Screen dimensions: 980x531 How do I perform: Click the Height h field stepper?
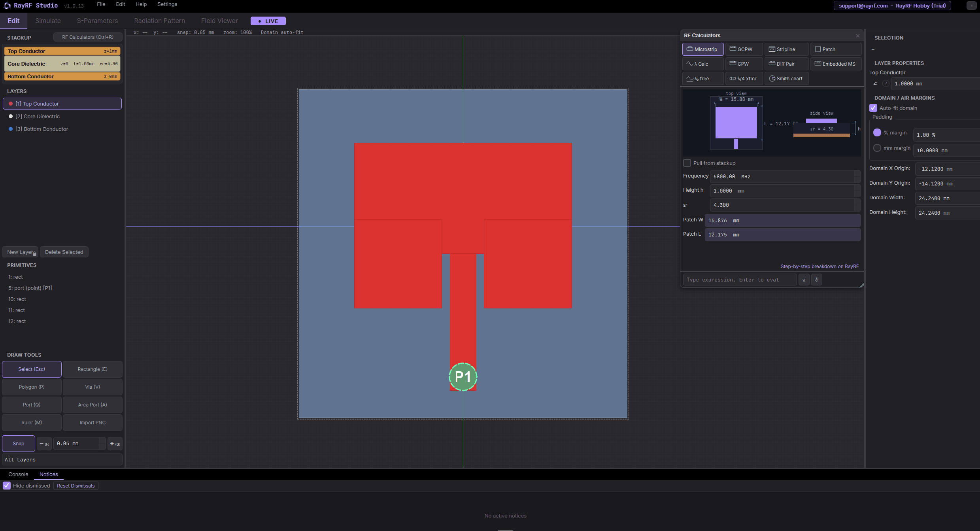857,191
